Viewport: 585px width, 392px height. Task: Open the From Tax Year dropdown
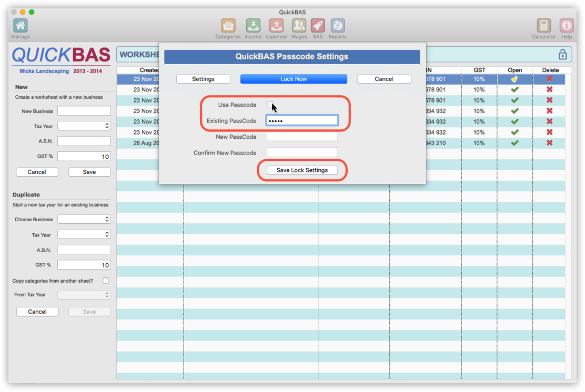click(x=84, y=295)
